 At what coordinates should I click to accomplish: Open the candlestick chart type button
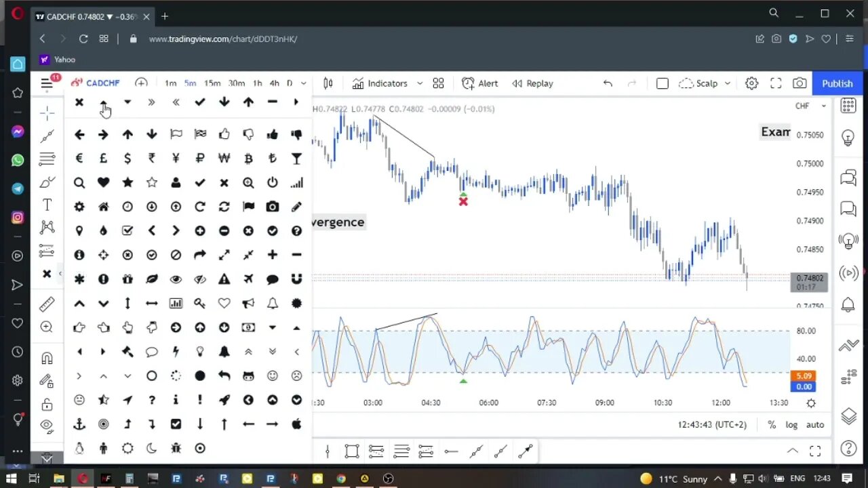[328, 83]
